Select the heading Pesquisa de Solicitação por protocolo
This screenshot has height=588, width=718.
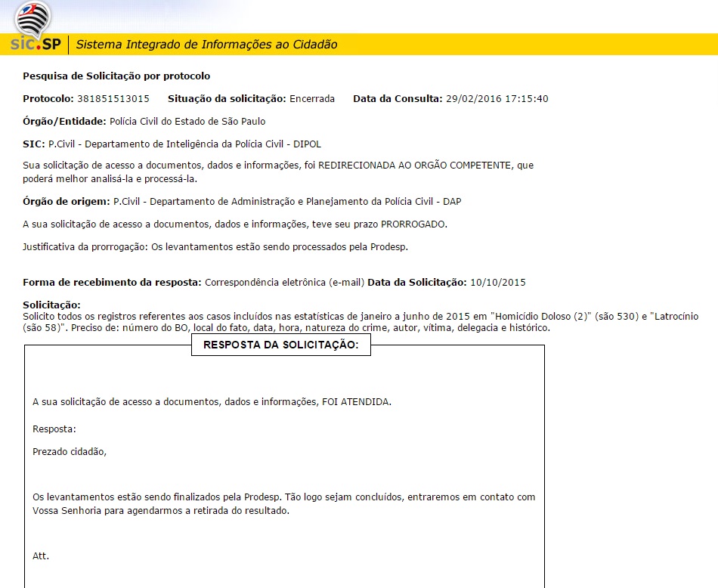116,76
